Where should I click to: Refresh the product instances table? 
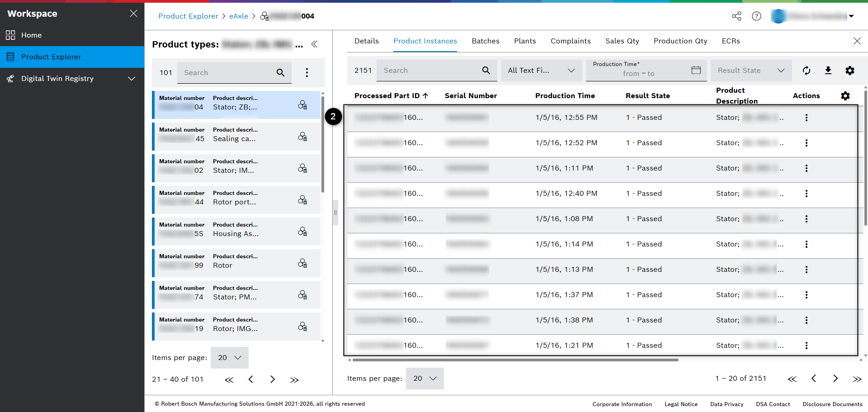tap(807, 71)
